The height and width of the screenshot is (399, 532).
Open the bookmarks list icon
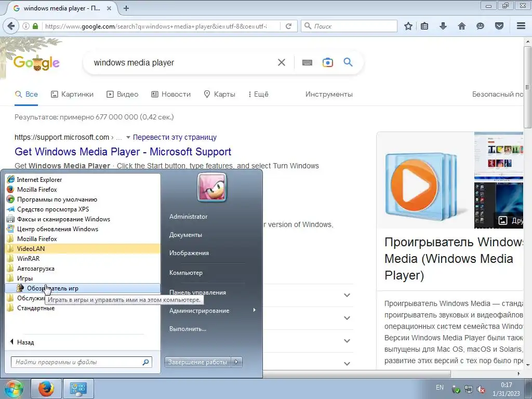tap(424, 26)
